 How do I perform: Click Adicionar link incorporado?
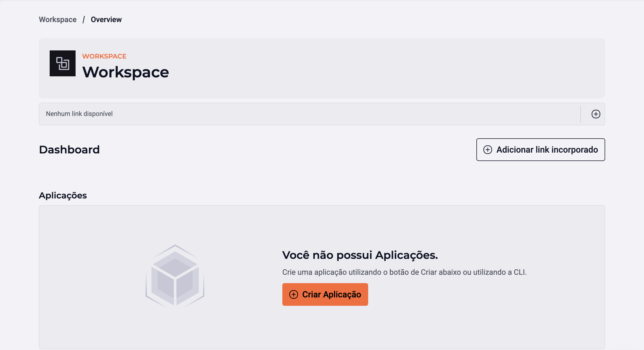pos(540,150)
